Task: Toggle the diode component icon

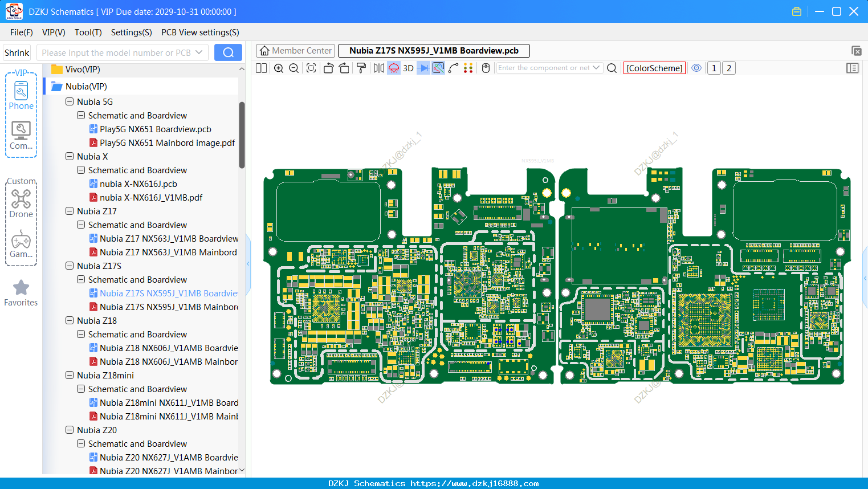Action: point(423,68)
